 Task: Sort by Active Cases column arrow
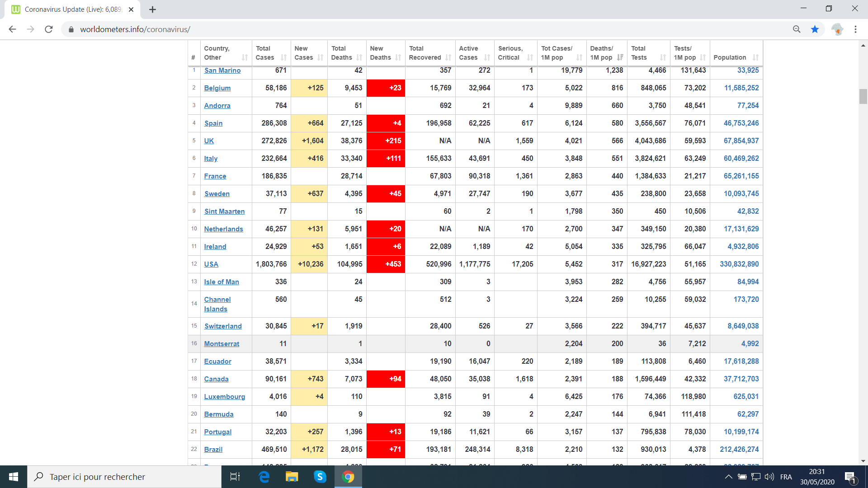(487, 57)
